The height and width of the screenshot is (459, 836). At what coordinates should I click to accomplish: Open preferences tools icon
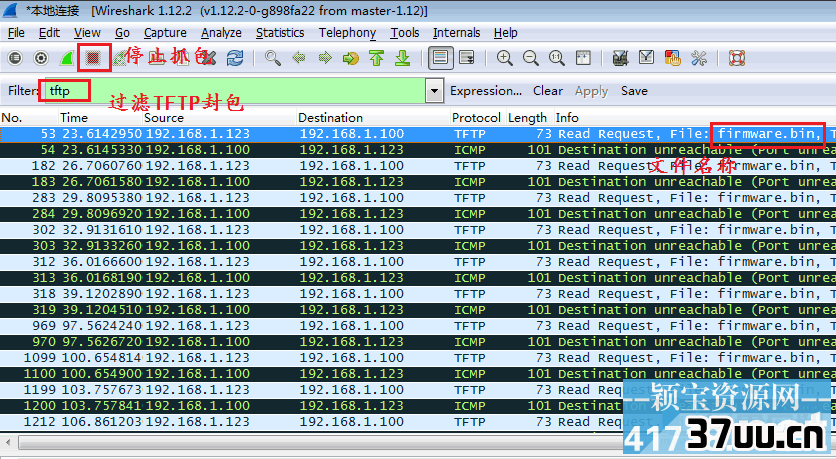[698, 58]
